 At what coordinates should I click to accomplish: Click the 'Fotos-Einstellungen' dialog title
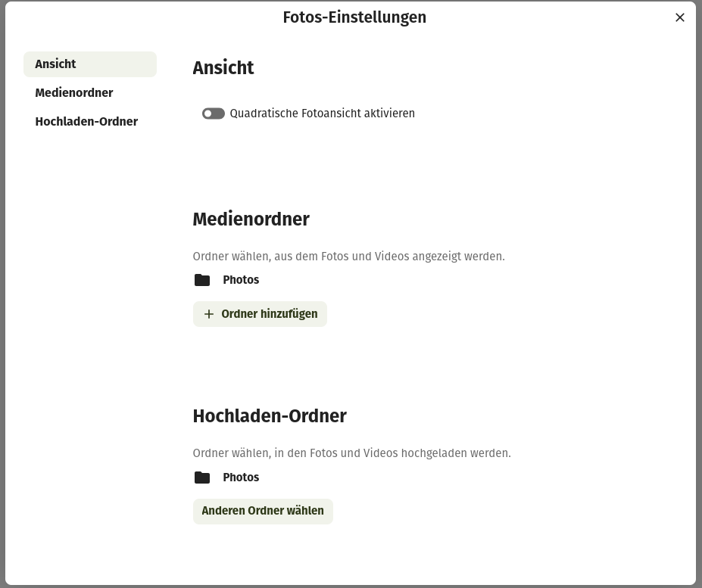click(354, 17)
